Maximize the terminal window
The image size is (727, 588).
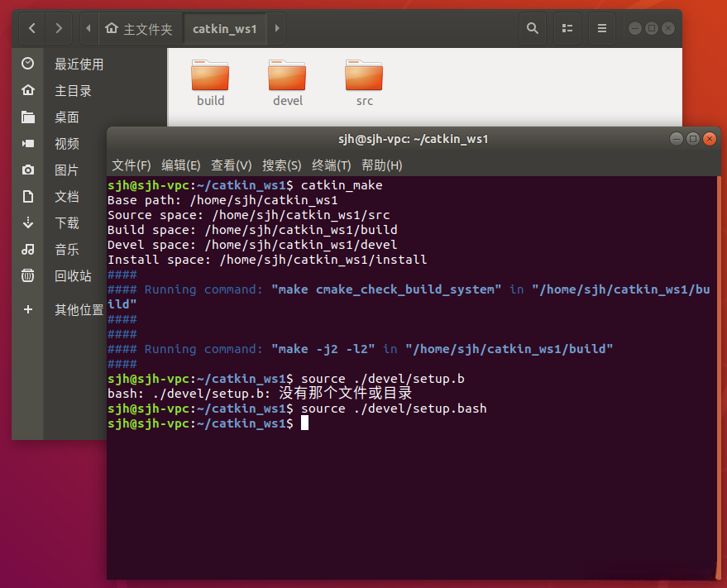tap(693, 139)
